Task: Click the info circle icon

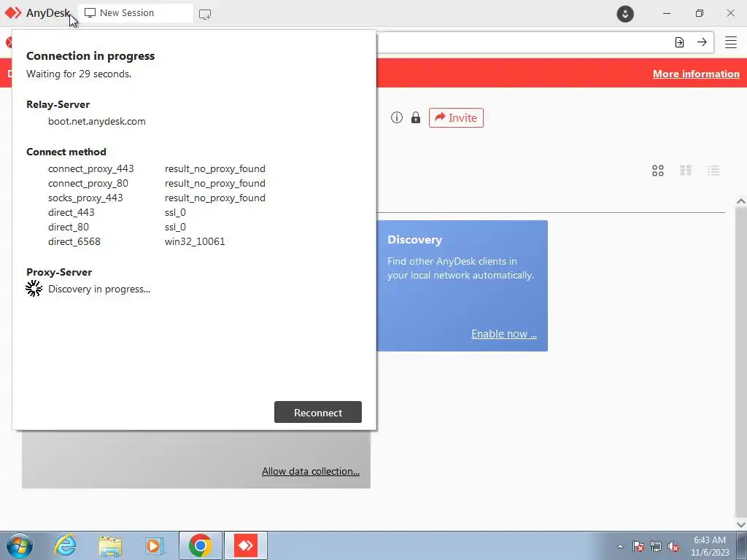Action: tap(396, 117)
